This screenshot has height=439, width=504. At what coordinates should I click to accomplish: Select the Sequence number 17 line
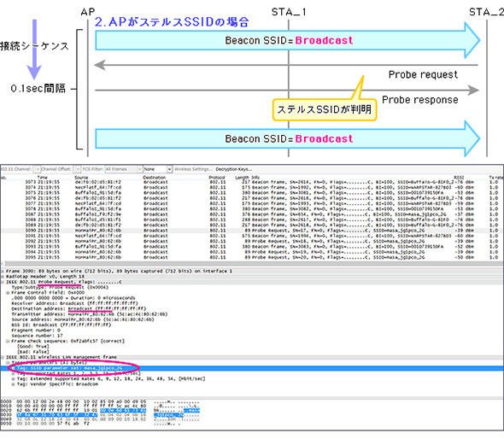click(37, 336)
